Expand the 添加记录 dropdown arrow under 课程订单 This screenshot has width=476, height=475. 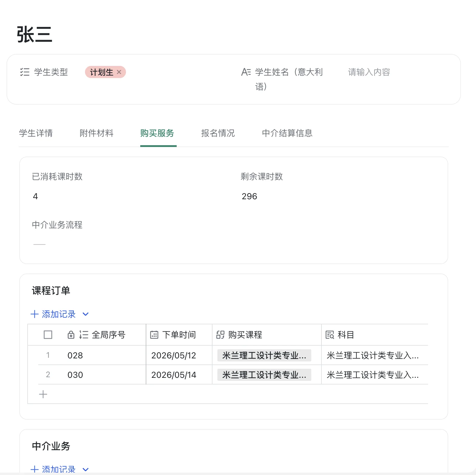(86, 314)
